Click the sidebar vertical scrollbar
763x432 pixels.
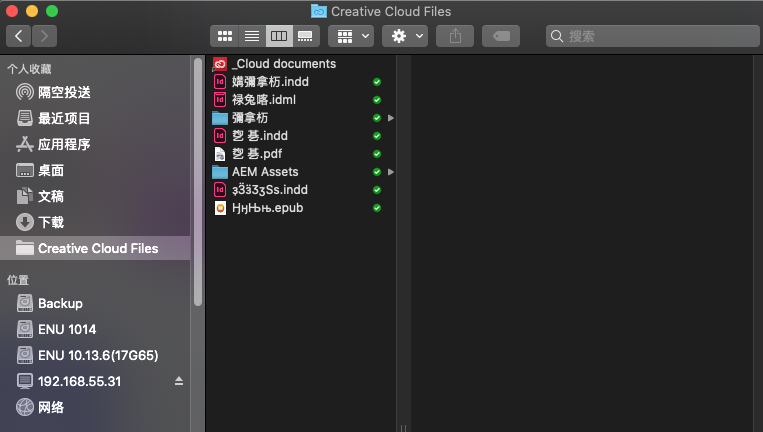point(198,182)
